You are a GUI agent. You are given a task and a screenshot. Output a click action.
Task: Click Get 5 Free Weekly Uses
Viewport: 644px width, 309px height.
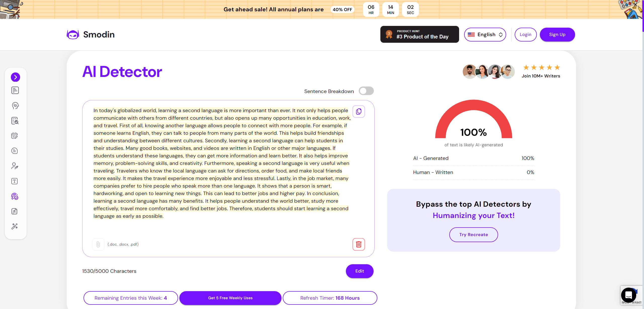pos(230,298)
